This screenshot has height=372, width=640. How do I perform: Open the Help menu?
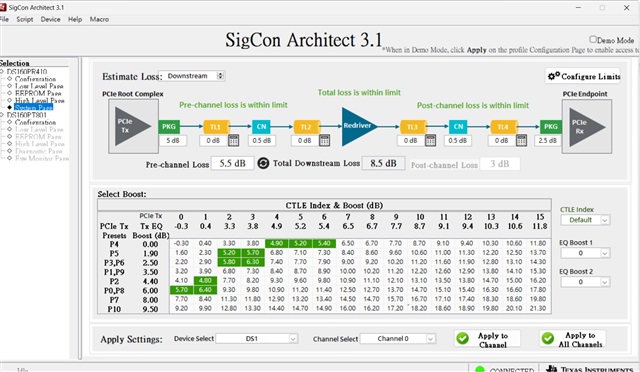pyautogui.click(x=75, y=19)
